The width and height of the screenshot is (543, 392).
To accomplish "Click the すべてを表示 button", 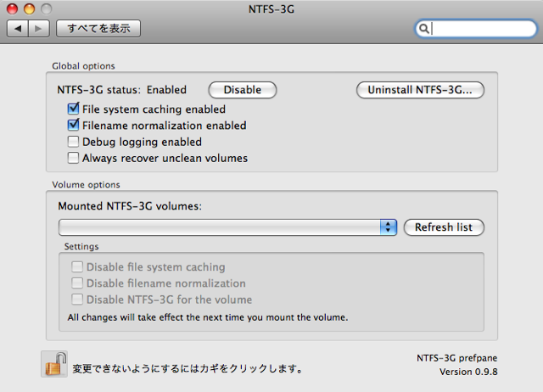I will pyautogui.click(x=98, y=28).
